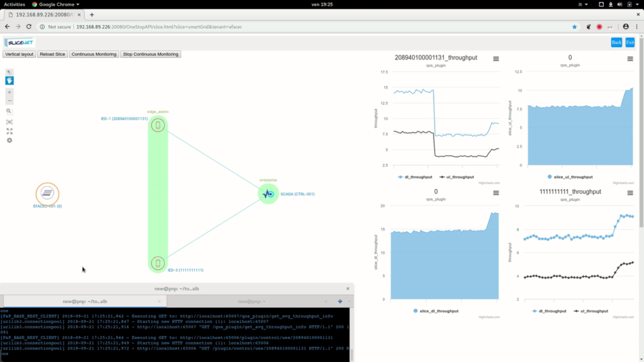Open the topology settings gear
The width and height of the screenshot is (644, 362).
[9, 140]
